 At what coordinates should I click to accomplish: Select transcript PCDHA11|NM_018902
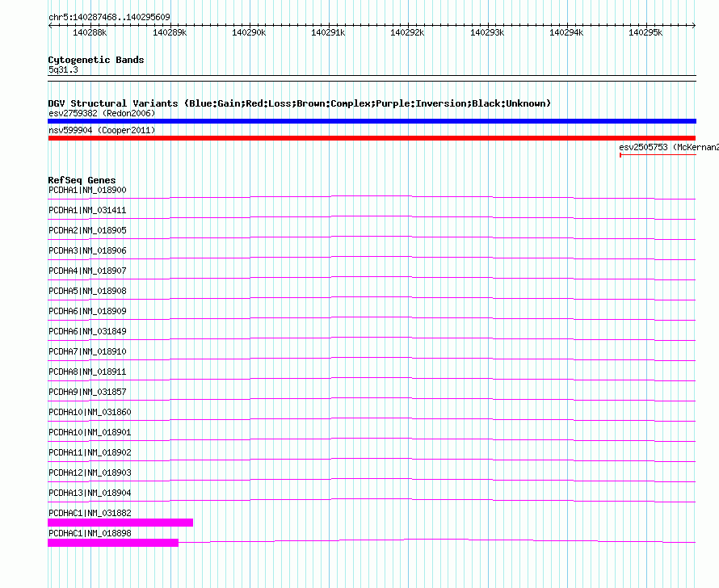point(90,452)
